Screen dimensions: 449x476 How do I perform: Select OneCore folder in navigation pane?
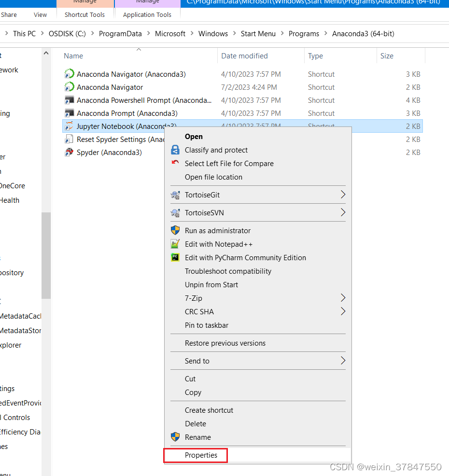point(13,186)
